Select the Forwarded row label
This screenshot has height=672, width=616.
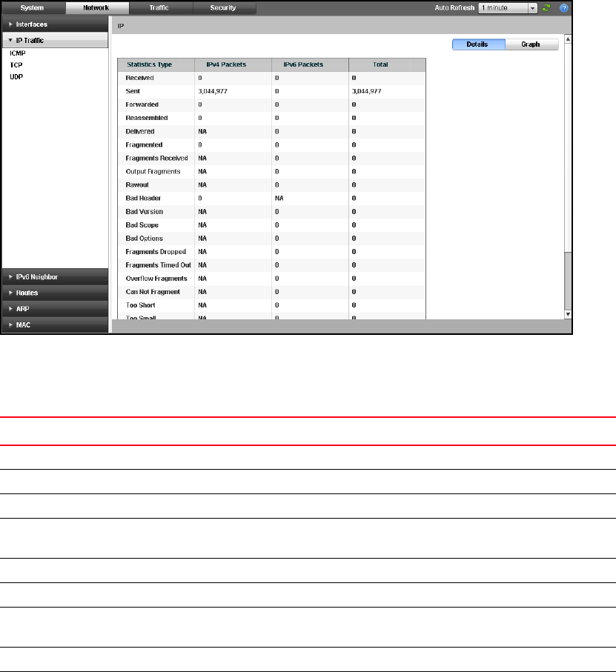click(142, 104)
